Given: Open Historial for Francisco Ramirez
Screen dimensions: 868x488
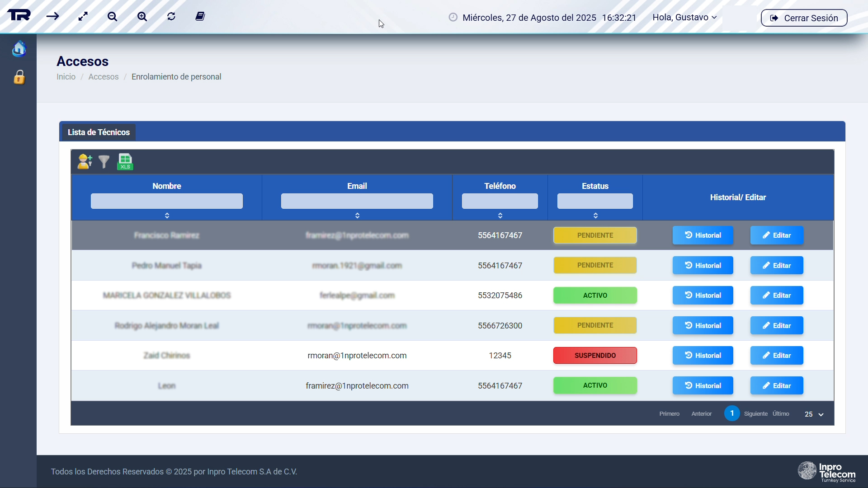Looking at the screenshot, I should coord(703,235).
